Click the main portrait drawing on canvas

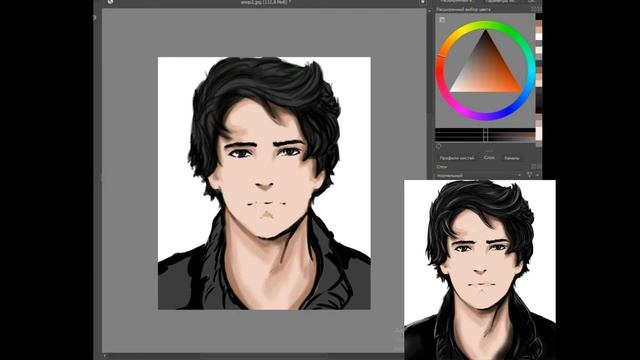pos(264,183)
